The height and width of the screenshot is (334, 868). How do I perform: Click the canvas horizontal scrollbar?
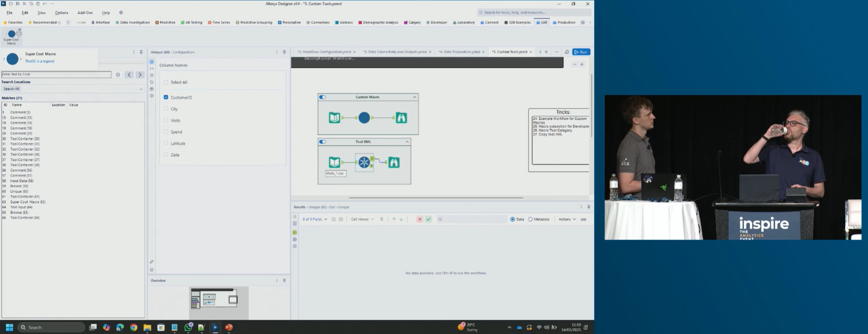[436, 198]
